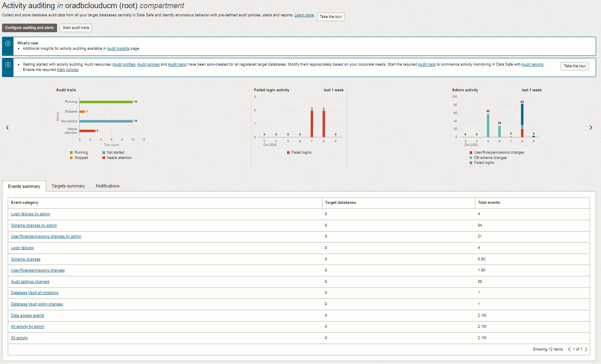Open All activity by admin link
Viewport: 601px width, 364px height.
tap(28, 326)
